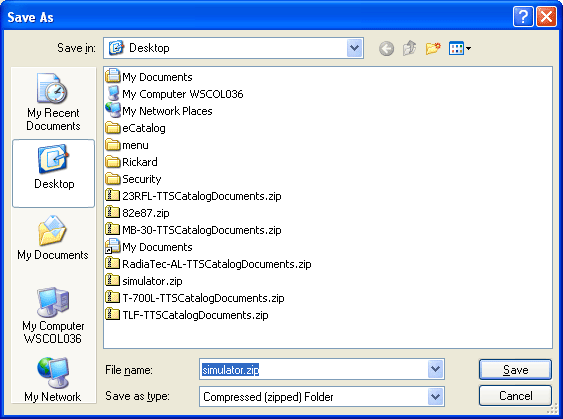
Task: Select Desktop in the places bar
Action: coord(53,173)
